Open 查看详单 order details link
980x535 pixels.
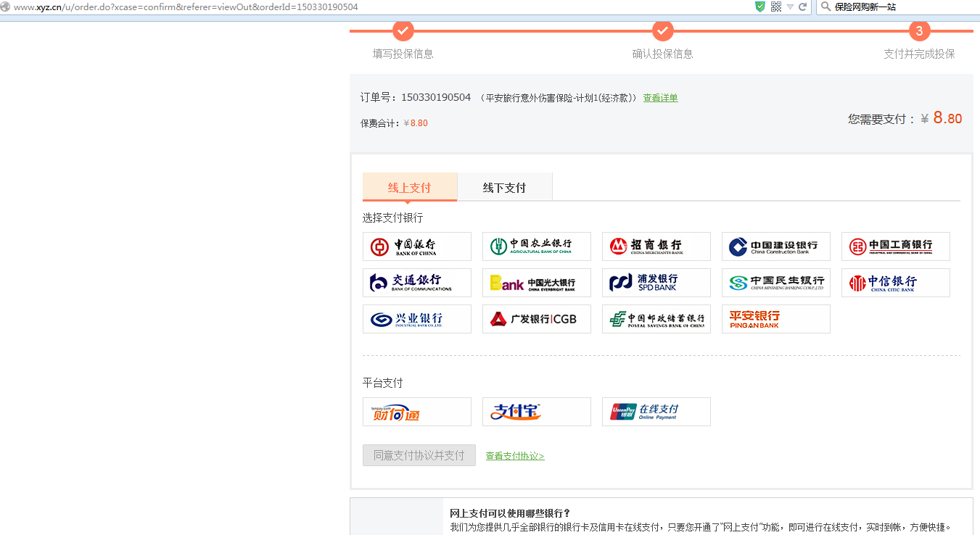point(660,98)
